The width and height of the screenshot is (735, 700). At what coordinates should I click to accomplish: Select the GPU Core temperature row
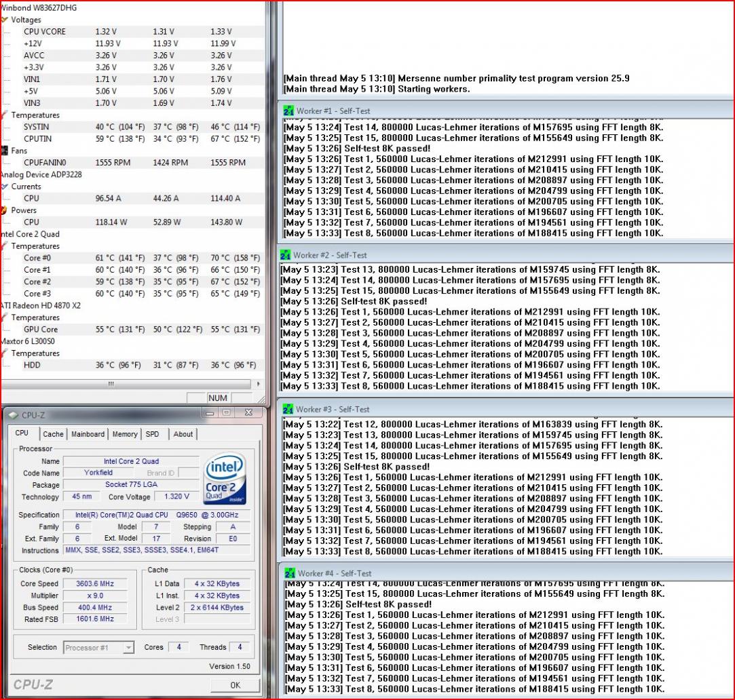143,330
